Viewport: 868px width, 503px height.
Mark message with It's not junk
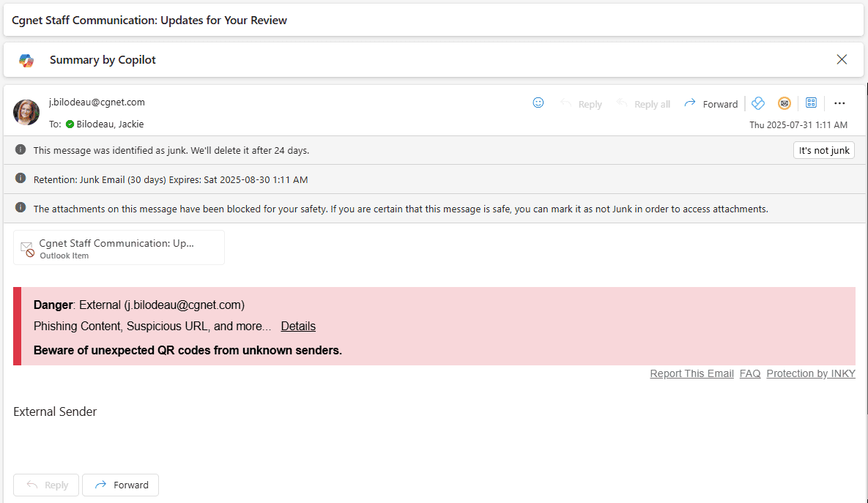(x=824, y=151)
